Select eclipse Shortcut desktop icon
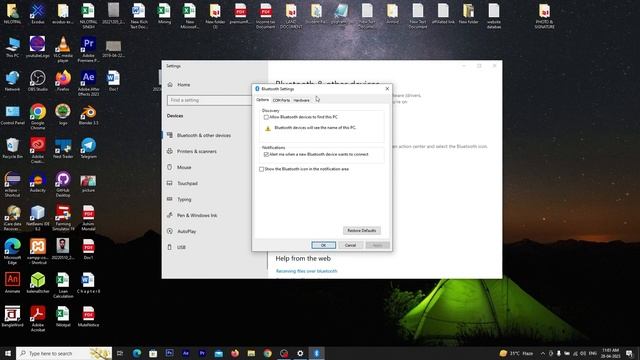 pos(12,184)
